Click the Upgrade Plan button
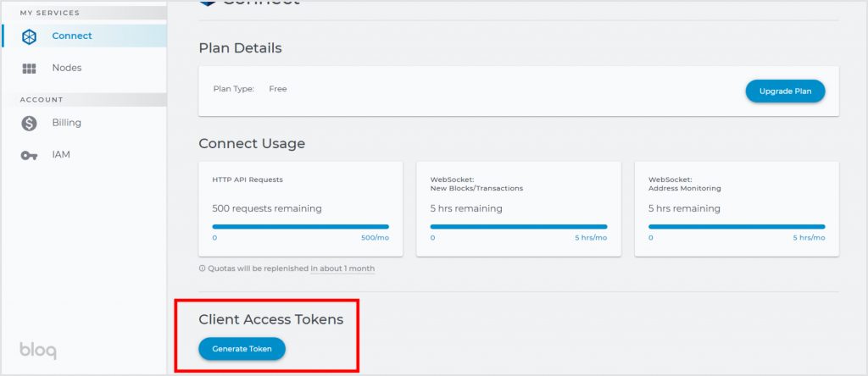The image size is (868, 376). coord(785,91)
